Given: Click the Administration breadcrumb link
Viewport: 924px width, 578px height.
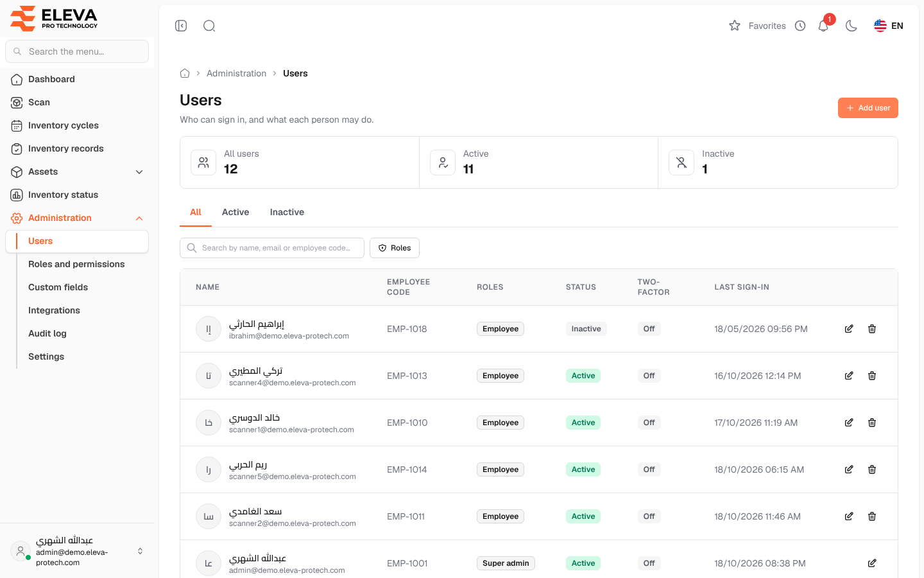Looking at the screenshot, I should pyautogui.click(x=236, y=73).
